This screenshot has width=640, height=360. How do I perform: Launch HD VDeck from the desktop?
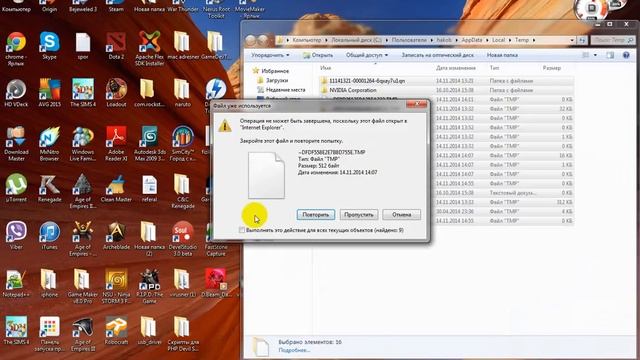(x=16, y=93)
